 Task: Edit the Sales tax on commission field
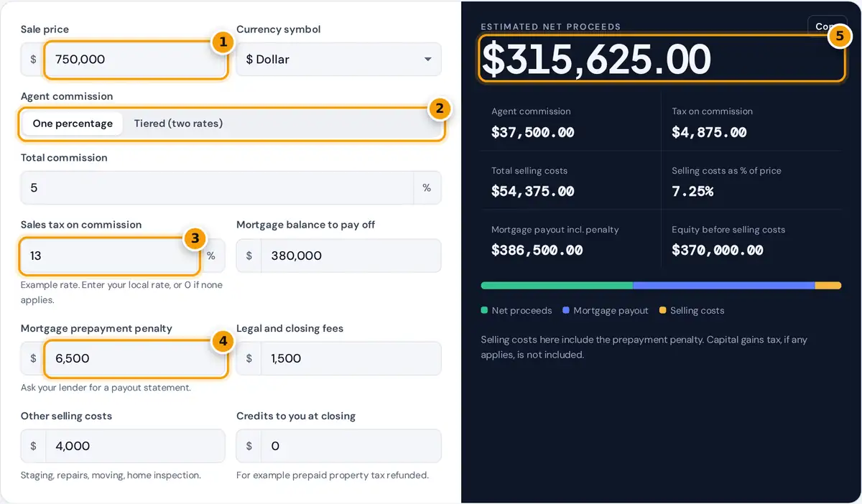click(110, 256)
